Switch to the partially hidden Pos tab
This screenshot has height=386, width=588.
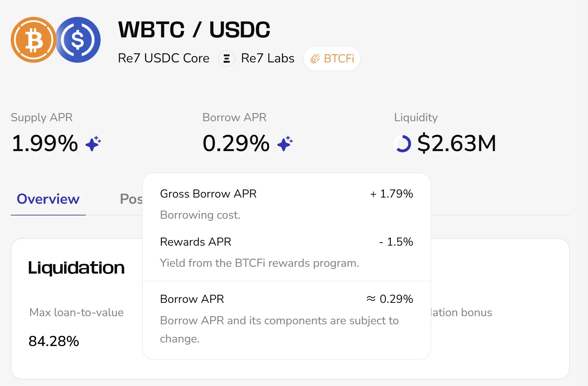tap(131, 199)
